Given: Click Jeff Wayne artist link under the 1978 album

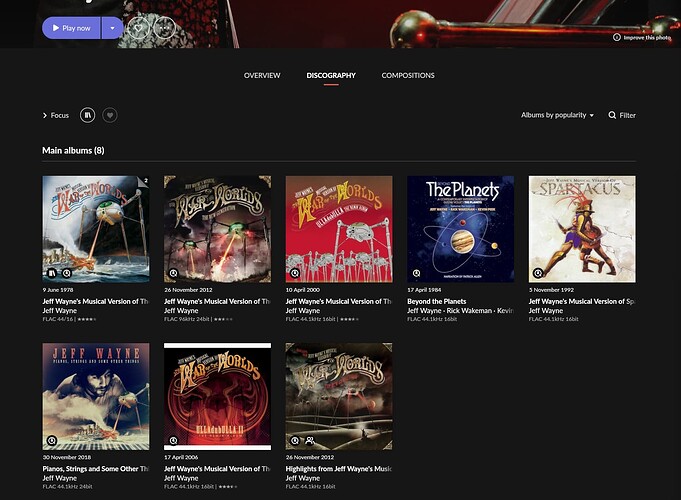Looking at the screenshot, I should coord(60,311).
